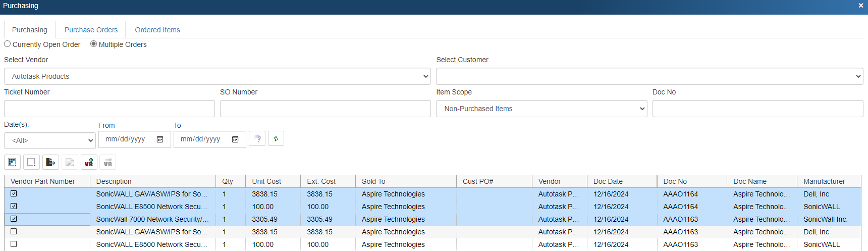The width and height of the screenshot is (868, 251).
Task: Sort by the Unit Cost column header
Action: pyautogui.click(x=266, y=181)
